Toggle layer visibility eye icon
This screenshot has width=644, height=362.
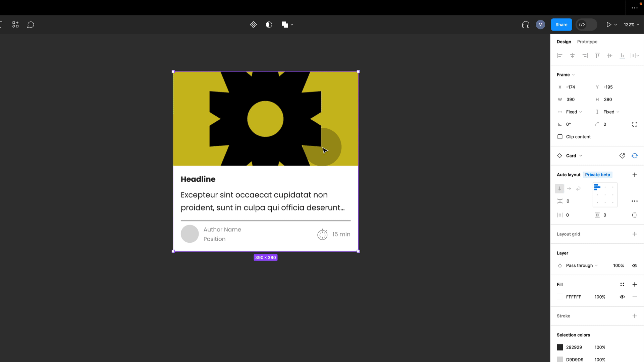coord(634,266)
